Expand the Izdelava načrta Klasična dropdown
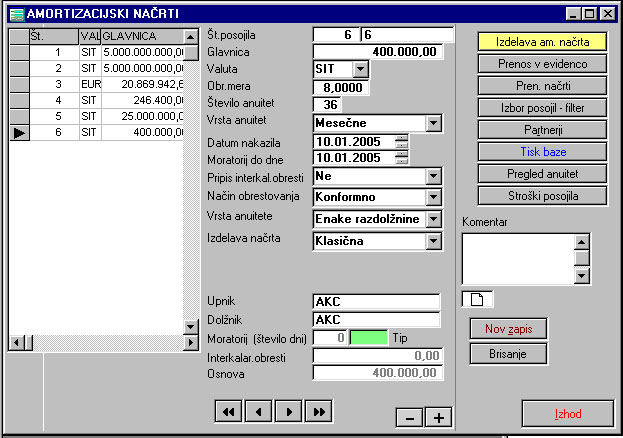623x438 pixels. (x=433, y=241)
